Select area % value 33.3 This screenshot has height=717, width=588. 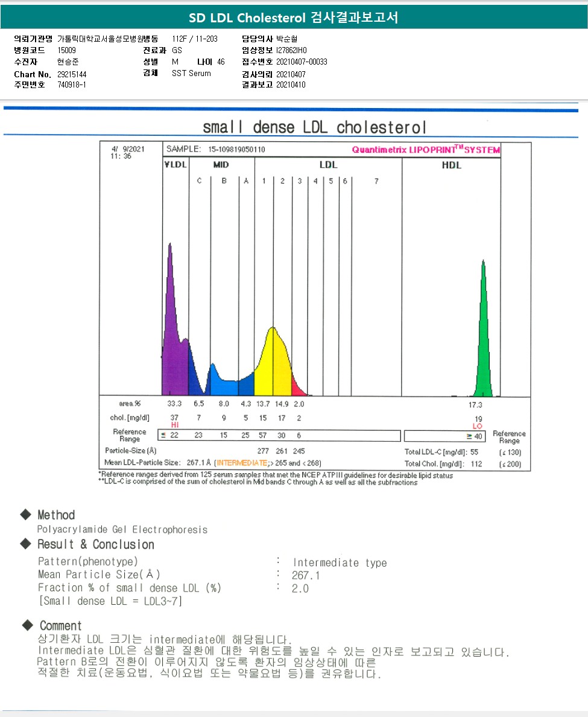174,404
